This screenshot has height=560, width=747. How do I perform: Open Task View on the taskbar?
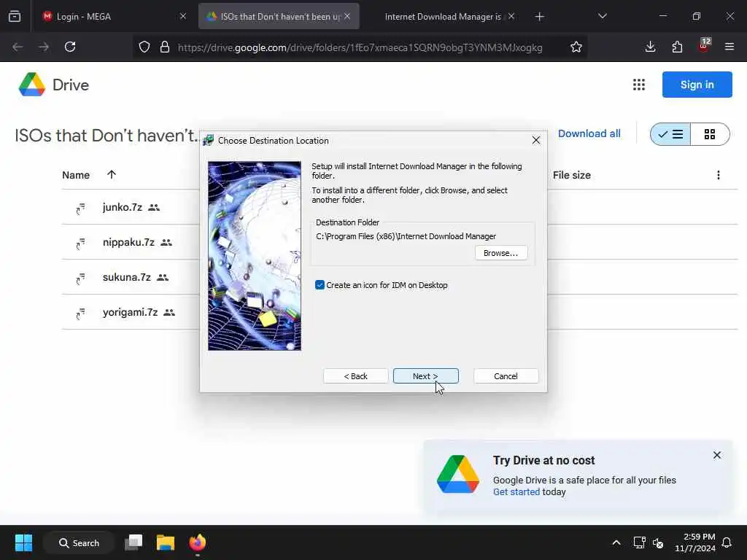click(133, 542)
